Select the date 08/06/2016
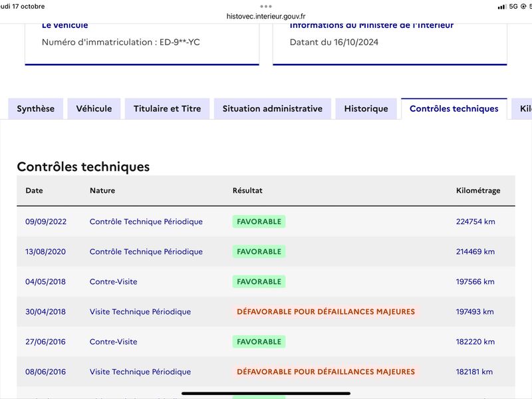The height and width of the screenshot is (399, 532). point(45,372)
